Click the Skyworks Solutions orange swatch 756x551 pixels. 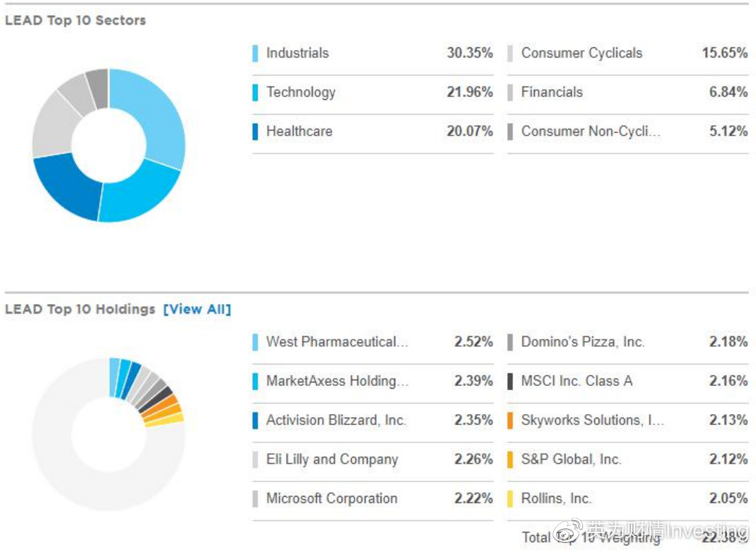pyautogui.click(x=510, y=420)
